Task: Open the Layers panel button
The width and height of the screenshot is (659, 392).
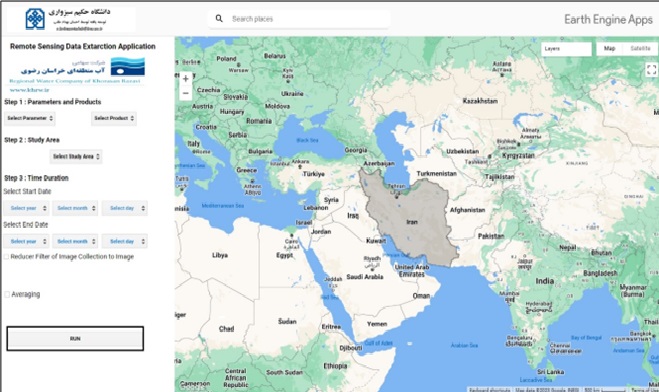Action: [566, 49]
